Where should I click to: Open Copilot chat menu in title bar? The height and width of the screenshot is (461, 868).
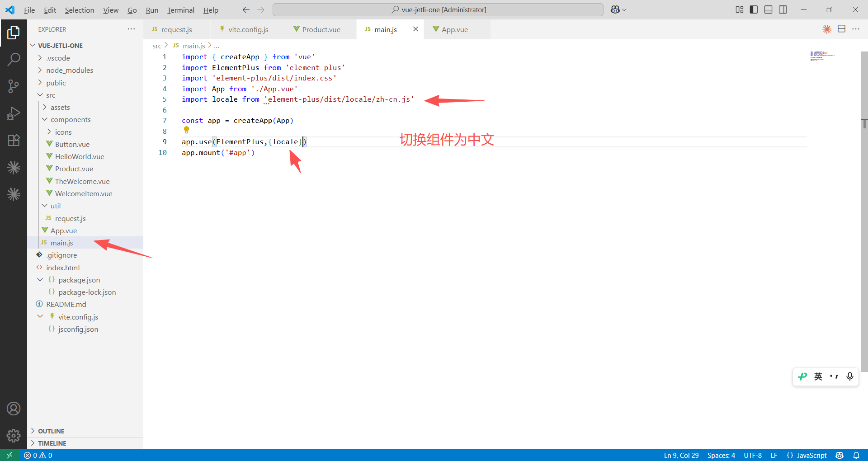tap(618, 9)
